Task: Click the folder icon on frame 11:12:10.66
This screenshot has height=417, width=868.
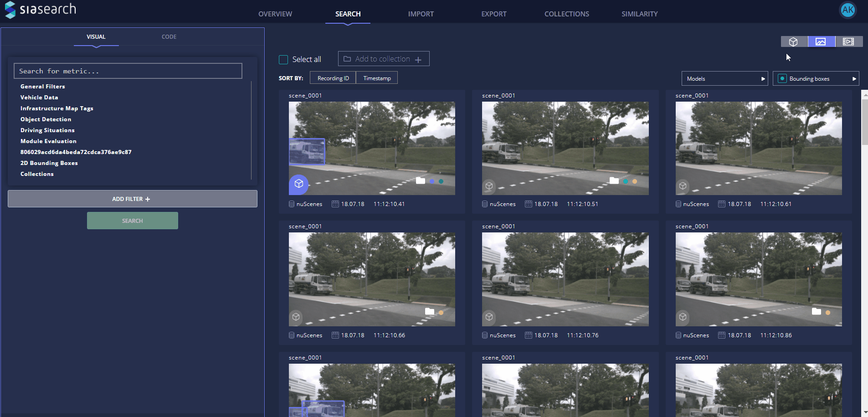Action: click(x=430, y=312)
